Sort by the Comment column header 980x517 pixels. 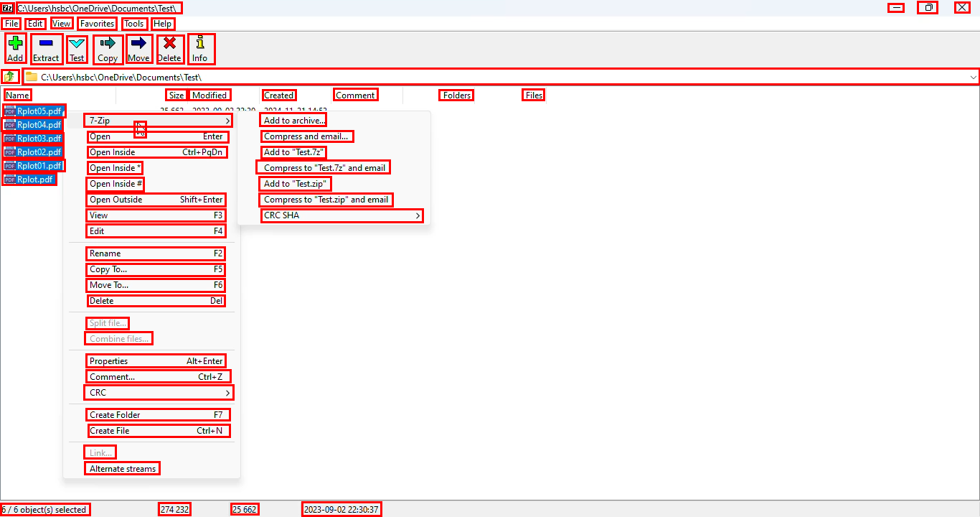pyautogui.click(x=355, y=95)
